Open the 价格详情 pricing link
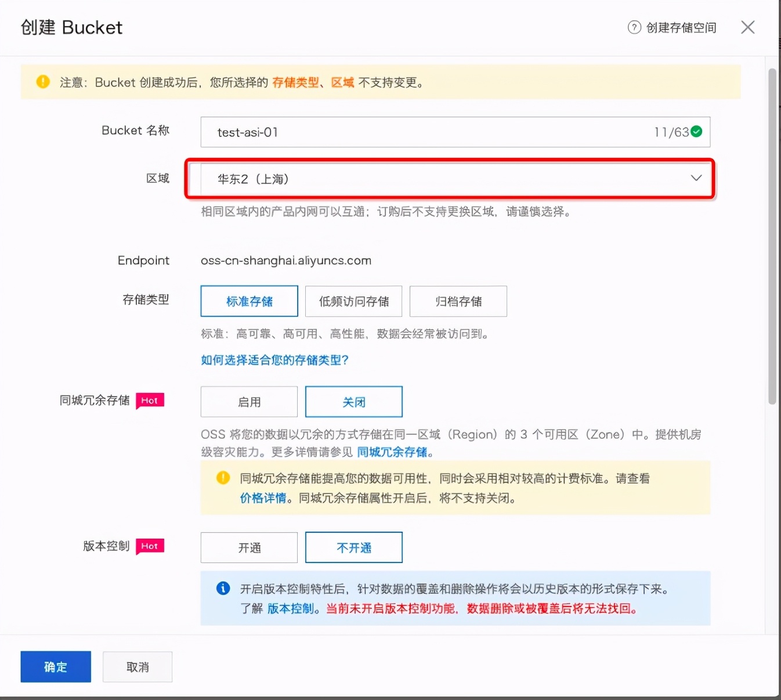This screenshot has width=781, height=700. click(x=263, y=498)
